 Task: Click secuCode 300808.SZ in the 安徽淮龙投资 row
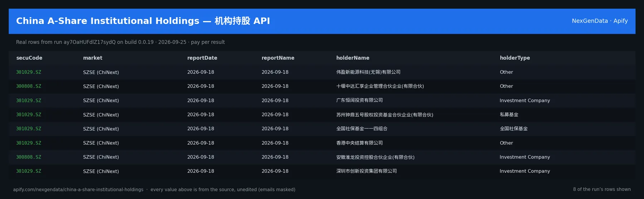(x=29, y=157)
